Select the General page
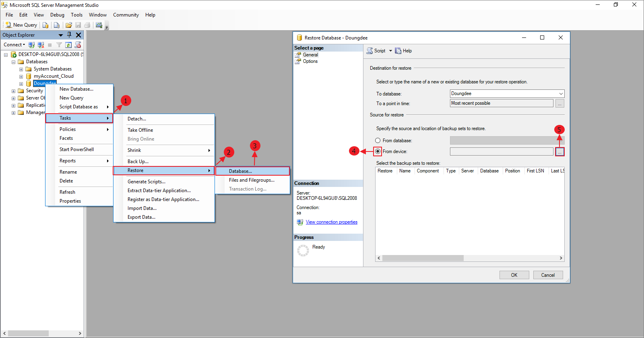This screenshot has height=338, width=644. pyautogui.click(x=310, y=55)
